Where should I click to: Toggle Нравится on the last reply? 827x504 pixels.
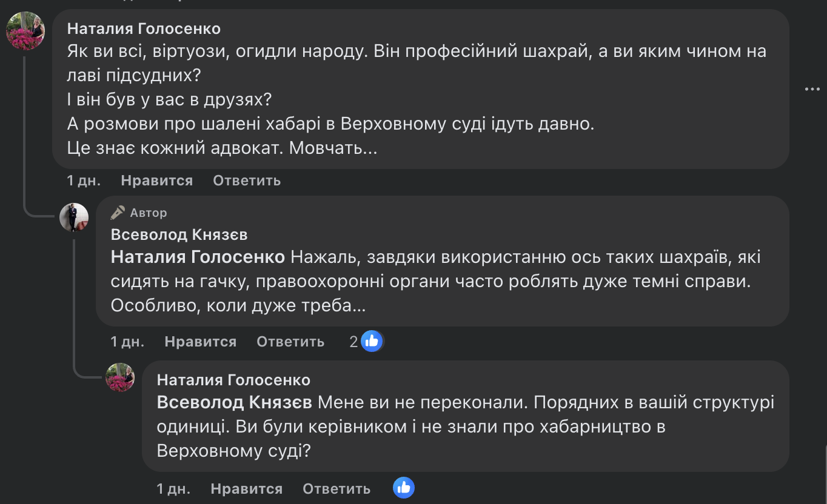pyautogui.click(x=246, y=489)
